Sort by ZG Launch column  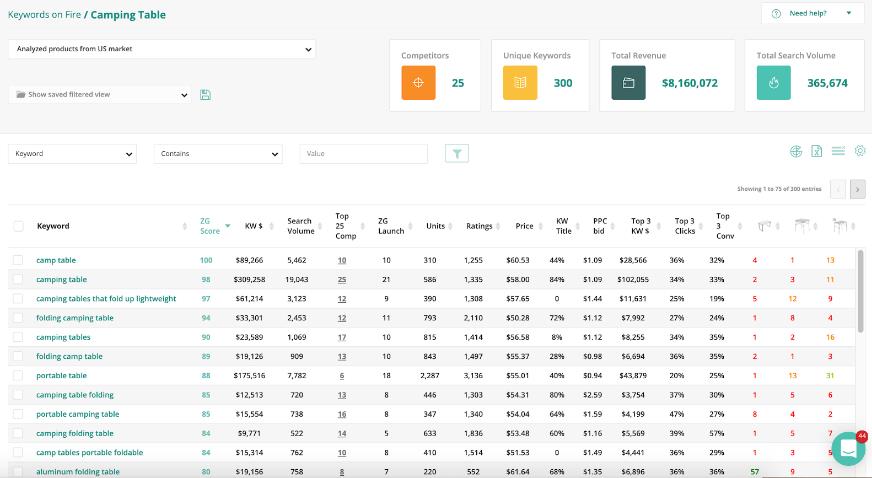click(391, 226)
